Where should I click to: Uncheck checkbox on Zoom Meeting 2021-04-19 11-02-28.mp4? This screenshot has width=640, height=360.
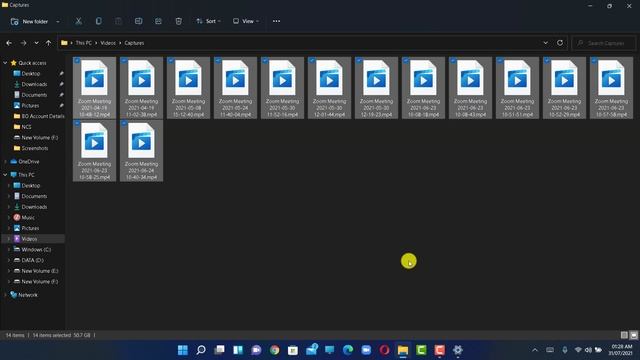click(x=124, y=60)
